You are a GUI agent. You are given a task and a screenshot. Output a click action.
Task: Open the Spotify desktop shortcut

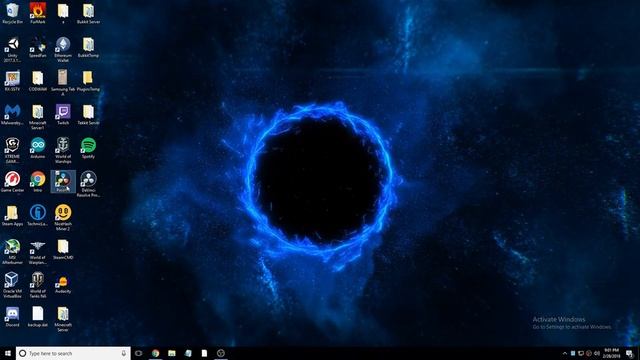coord(88,148)
